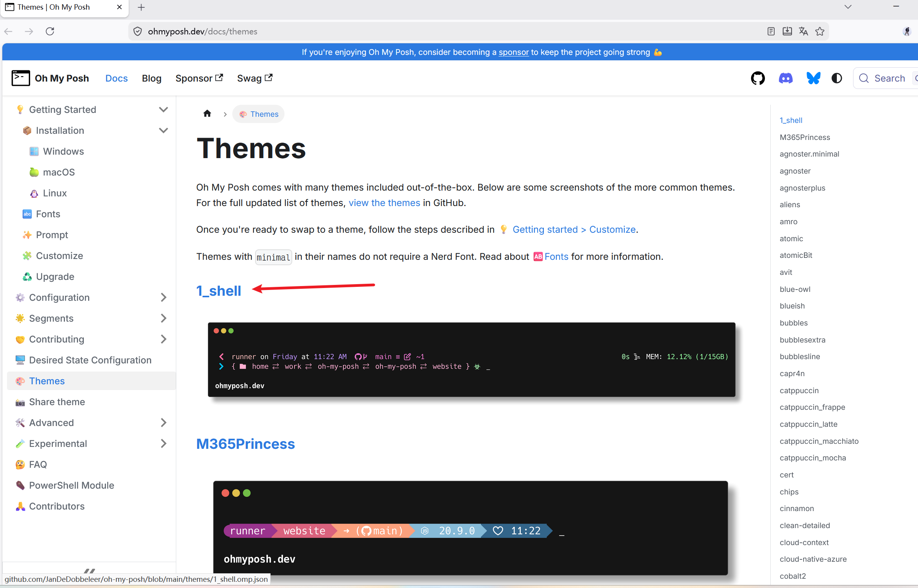
Task: Open the Discord server icon
Action: 785,78
